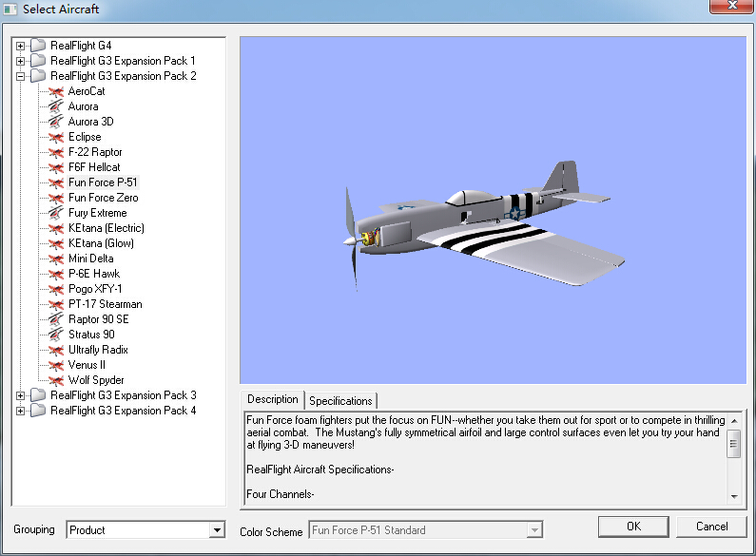Click the Expansion Pack 4 folder icon
This screenshot has width=756, height=556.
pos(38,411)
